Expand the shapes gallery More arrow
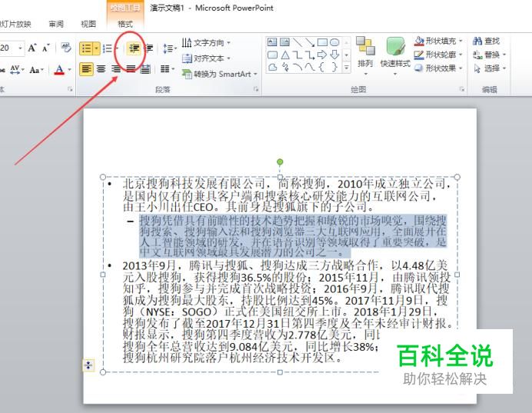This screenshot has height=413, width=532. point(347,68)
